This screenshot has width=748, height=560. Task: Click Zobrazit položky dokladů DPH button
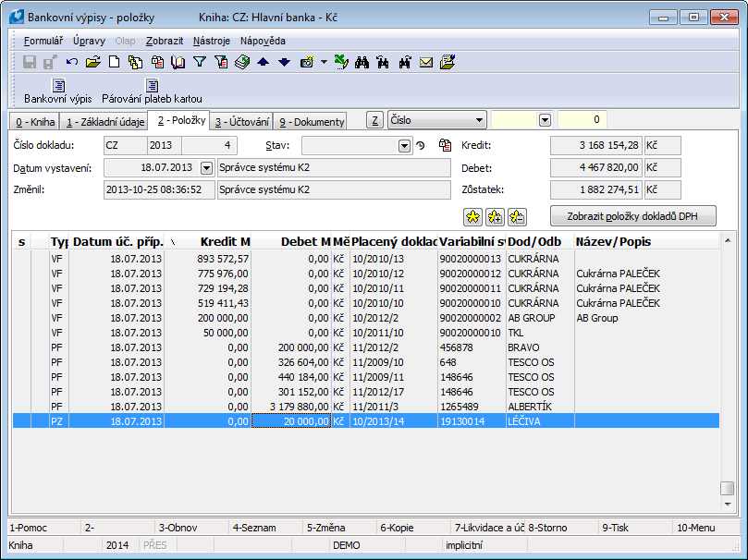click(x=632, y=216)
